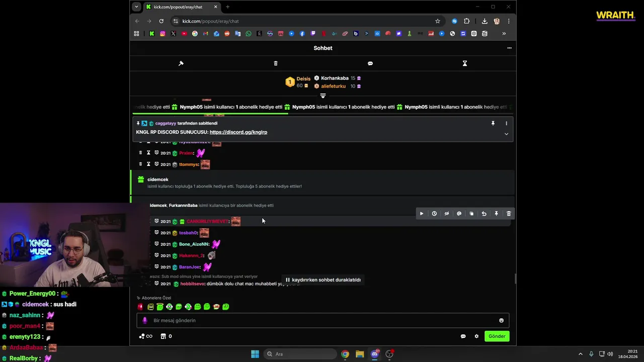Click the chat scrollbar thumb
This screenshot has width=644, height=362.
coord(515,279)
